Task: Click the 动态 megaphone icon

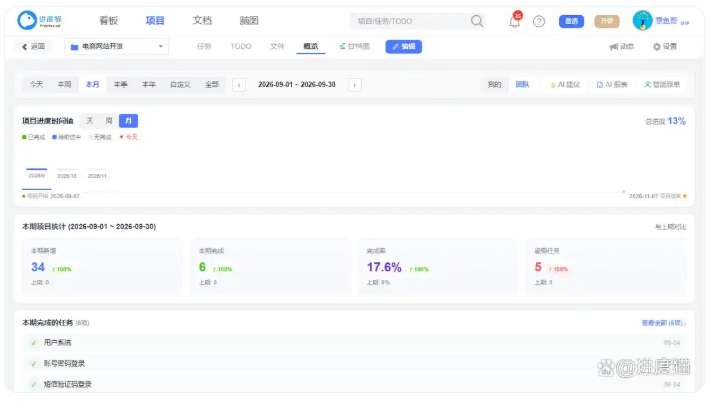Action: (614, 47)
